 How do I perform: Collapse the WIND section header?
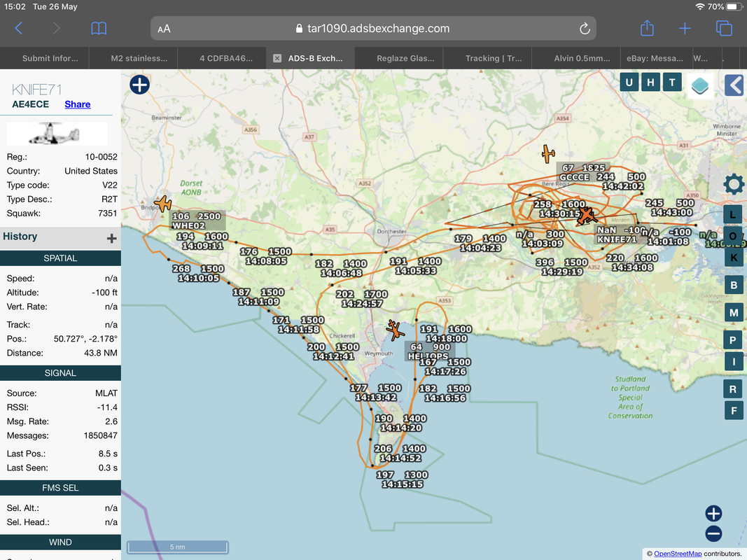pyautogui.click(x=60, y=542)
